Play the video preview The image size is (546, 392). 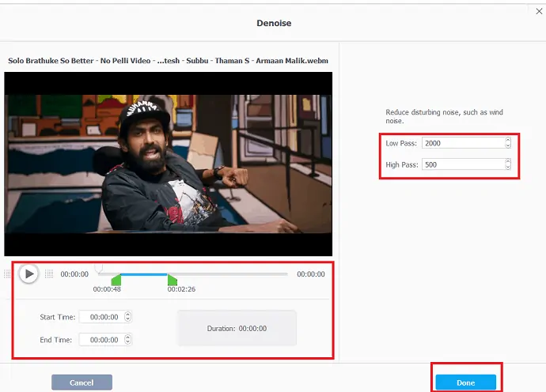[28, 273]
